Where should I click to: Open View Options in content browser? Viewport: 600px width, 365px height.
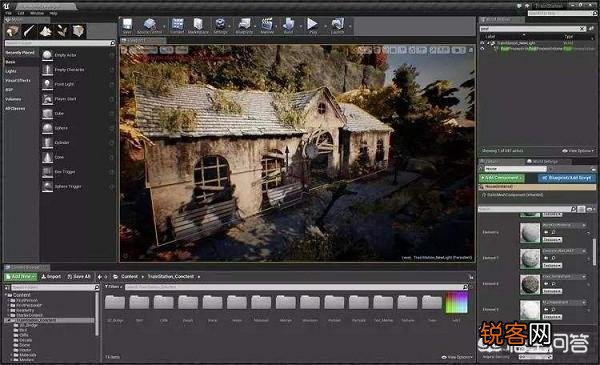coord(458,357)
